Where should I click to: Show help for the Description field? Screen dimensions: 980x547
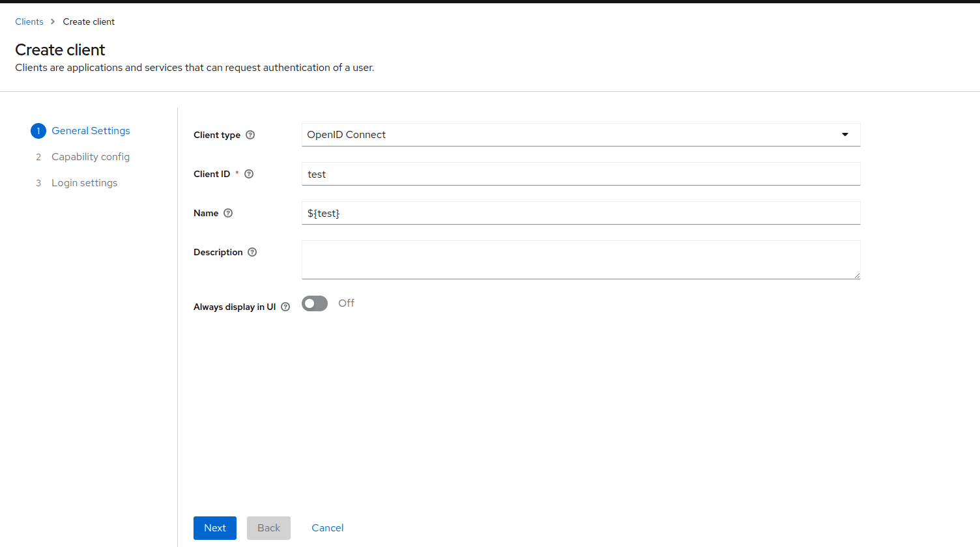point(252,252)
